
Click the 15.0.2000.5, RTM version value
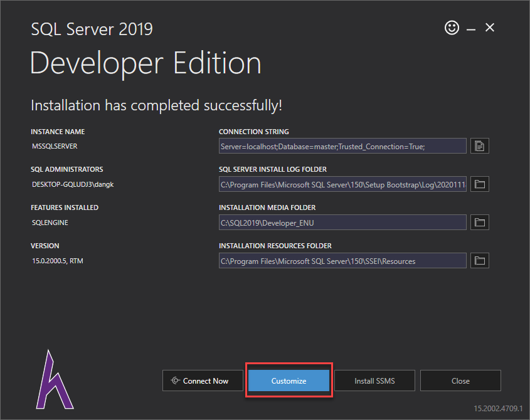pos(58,261)
